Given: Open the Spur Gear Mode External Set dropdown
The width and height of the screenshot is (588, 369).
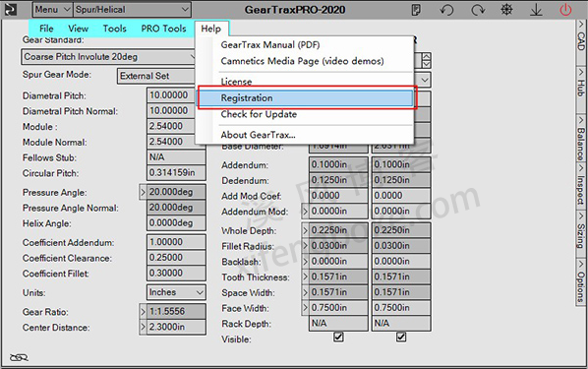Looking at the screenshot, I should (x=156, y=76).
